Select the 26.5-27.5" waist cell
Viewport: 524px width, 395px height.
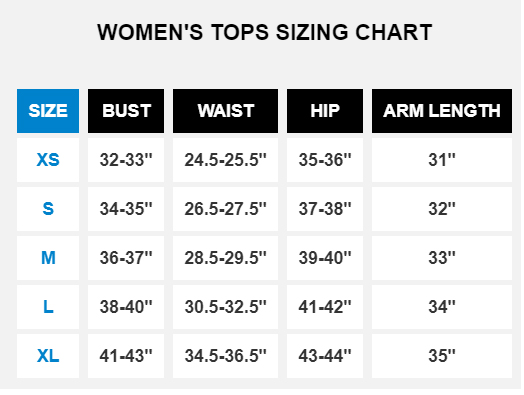[225, 209]
